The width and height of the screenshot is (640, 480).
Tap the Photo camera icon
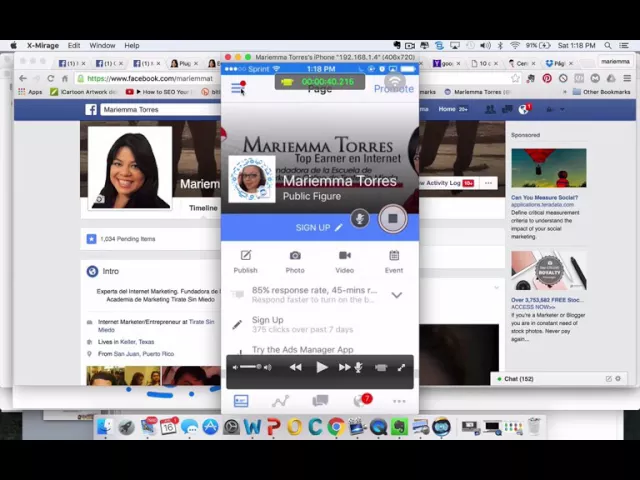pos(295,262)
